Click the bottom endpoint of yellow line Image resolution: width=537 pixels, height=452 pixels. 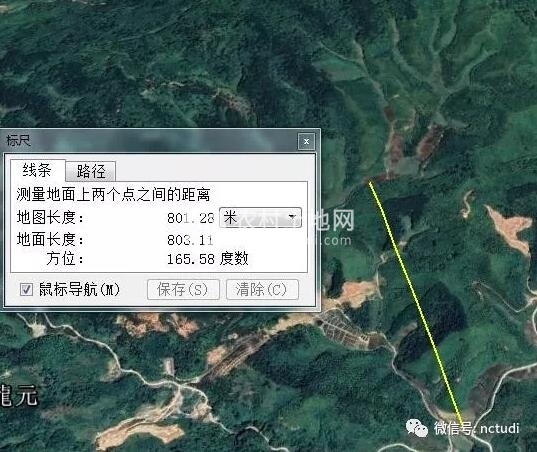click(x=462, y=424)
